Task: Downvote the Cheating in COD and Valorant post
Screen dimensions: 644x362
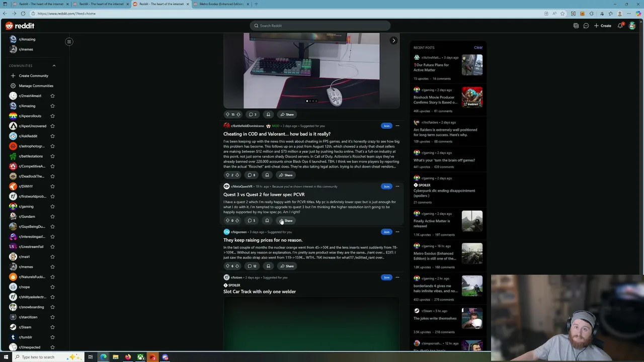Action: 237,175
